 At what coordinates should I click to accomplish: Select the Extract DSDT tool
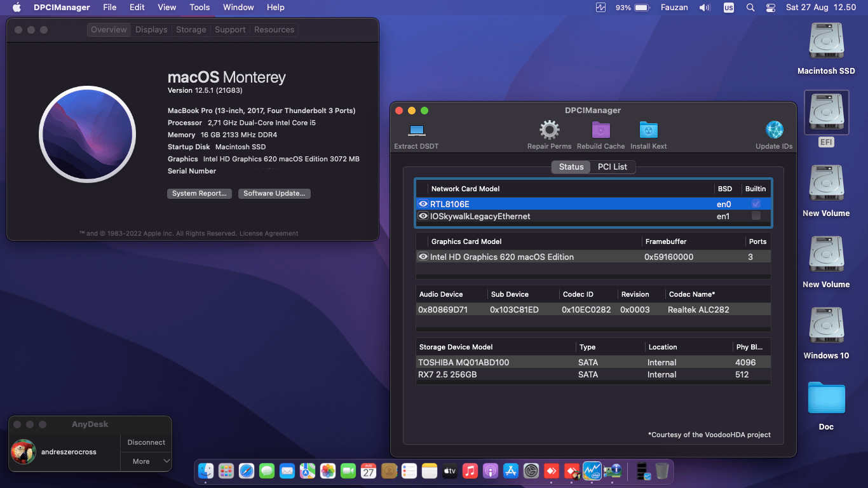point(416,130)
